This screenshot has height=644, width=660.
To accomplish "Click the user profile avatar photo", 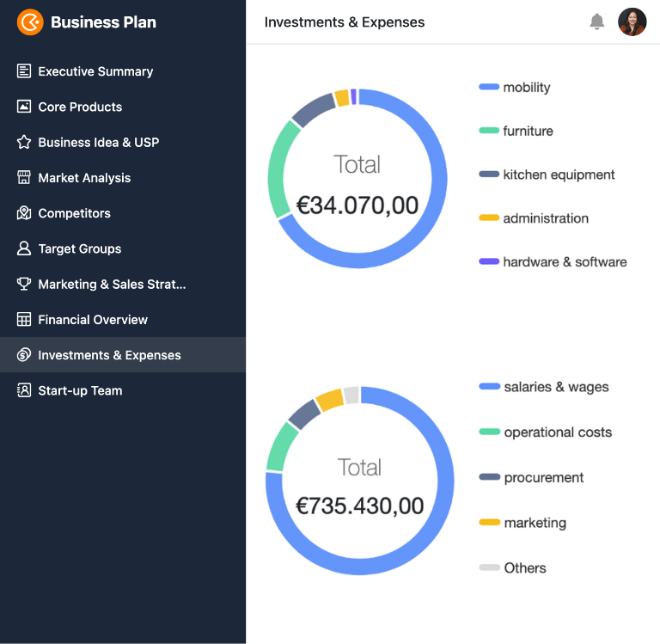I will pos(632,21).
